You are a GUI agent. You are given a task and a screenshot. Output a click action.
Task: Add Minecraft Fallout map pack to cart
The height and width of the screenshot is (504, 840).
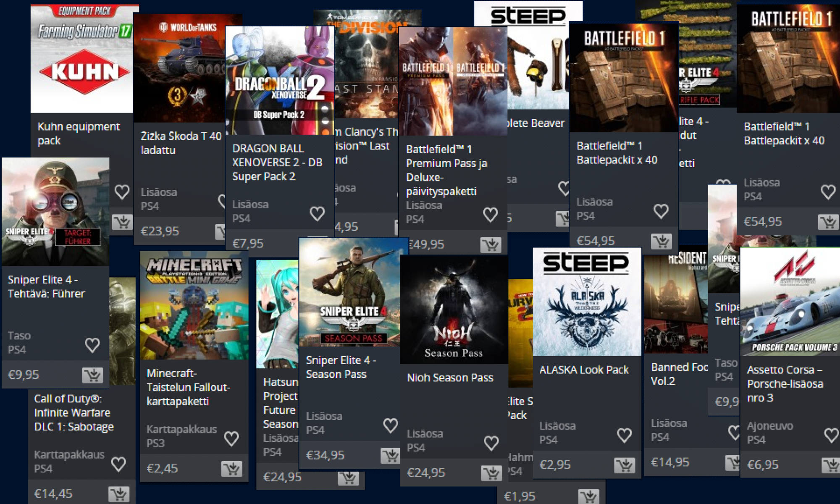pos(232,469)
